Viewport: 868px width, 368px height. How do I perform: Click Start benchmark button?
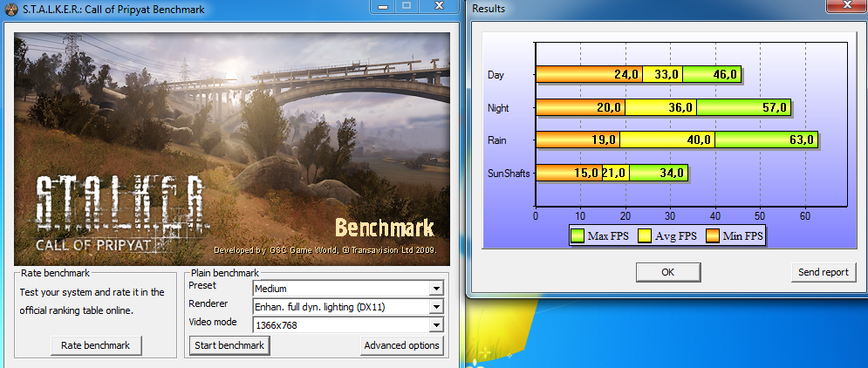(229, 345)
